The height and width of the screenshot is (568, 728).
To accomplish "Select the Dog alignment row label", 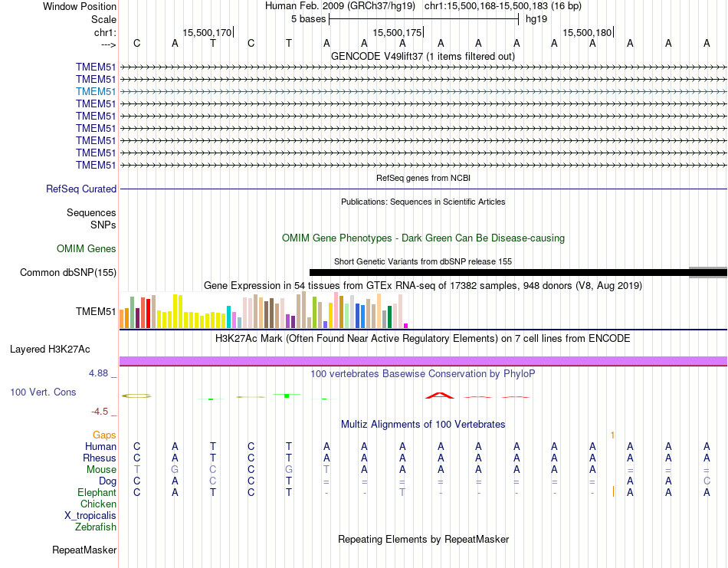I will pyautogui.click(x=107, y=481).
